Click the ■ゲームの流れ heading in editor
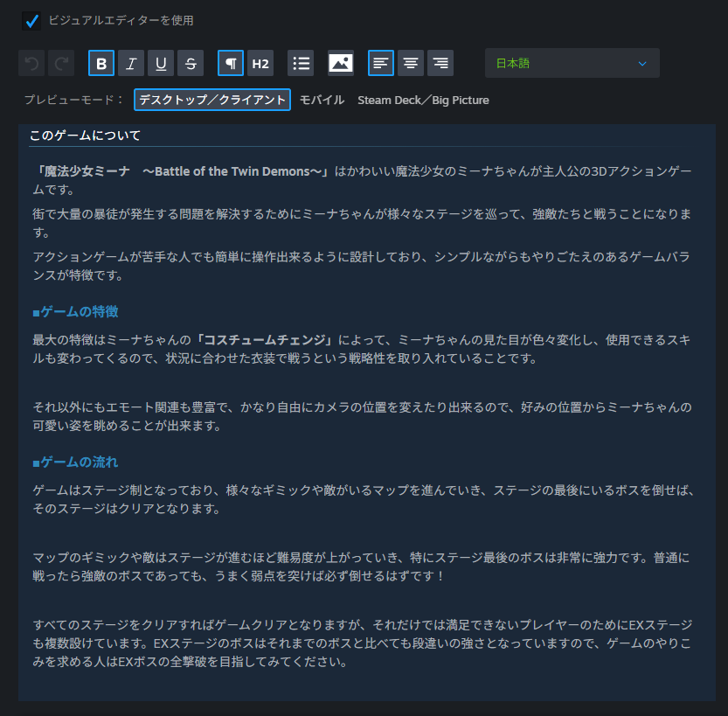The width and height of the screenshot is (728, 716). tap(75, 462)
